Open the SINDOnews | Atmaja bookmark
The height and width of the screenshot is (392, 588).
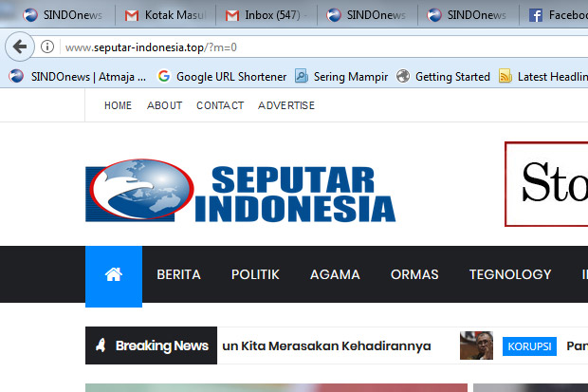(x=78, y=77)
